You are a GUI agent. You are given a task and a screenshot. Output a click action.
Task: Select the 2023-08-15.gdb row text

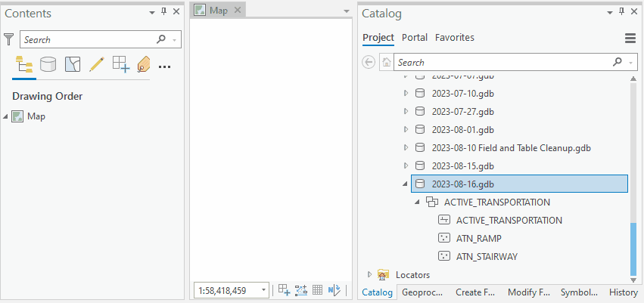click(x=463, y=165)
